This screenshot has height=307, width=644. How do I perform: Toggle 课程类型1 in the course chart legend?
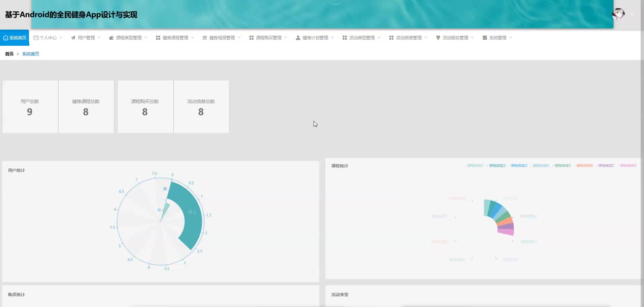[474, 166]
